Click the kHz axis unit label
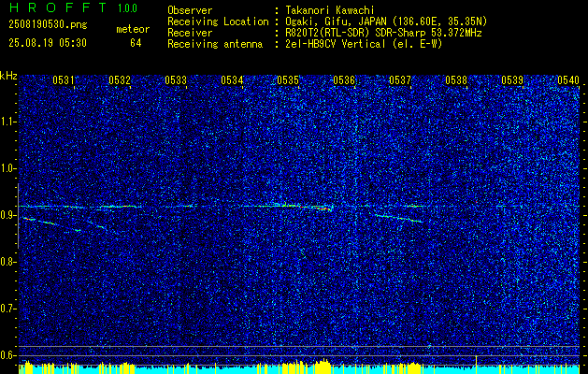The width and height of the screenshot is (588, 374). coord(8,76)
